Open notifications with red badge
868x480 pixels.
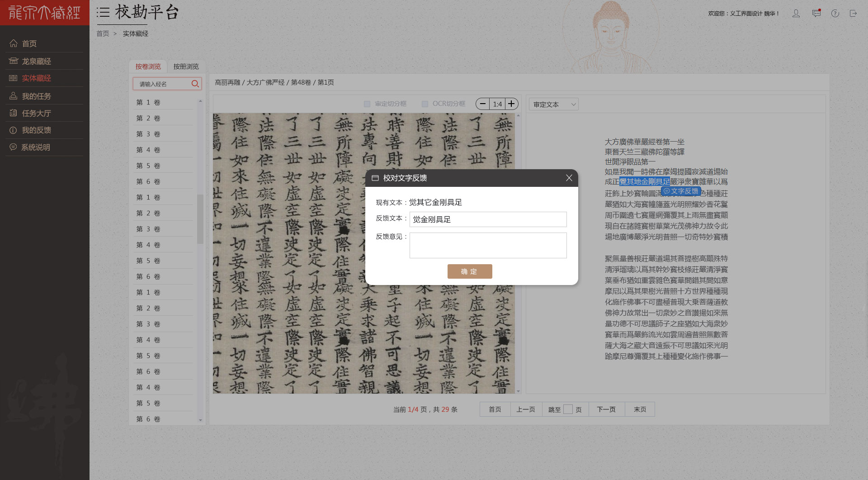click(x=816, y=13)
